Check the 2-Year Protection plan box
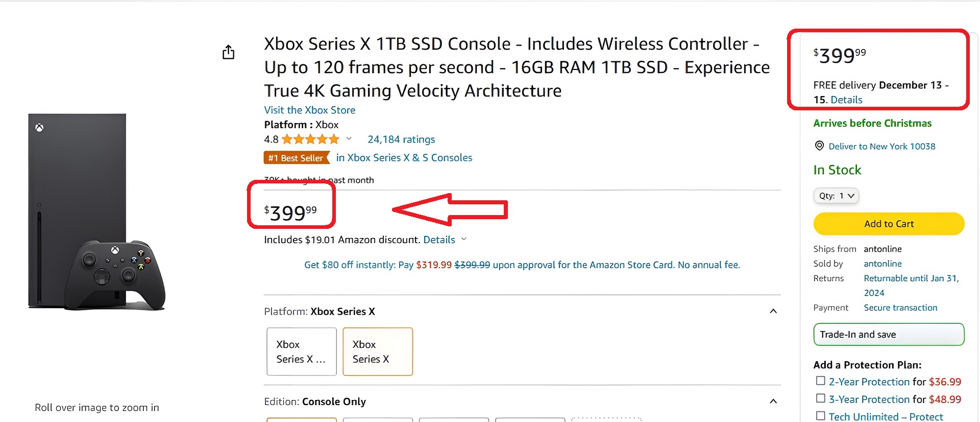The width and height of the screenshot is (980, 422). pyautogui.click(x=820, y=381)
